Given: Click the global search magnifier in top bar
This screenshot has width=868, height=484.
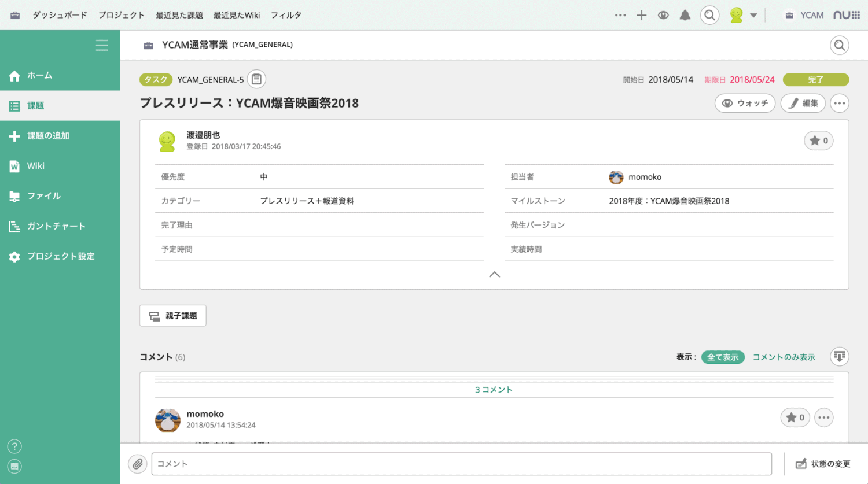Looking at the screenshot, I should (x=709, y=15).
